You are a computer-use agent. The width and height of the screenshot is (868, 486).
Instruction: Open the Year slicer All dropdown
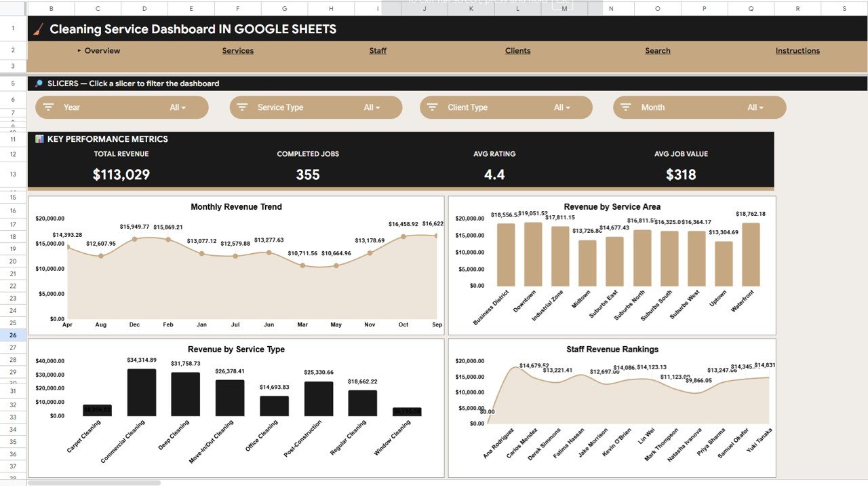(x=178, y=107)
